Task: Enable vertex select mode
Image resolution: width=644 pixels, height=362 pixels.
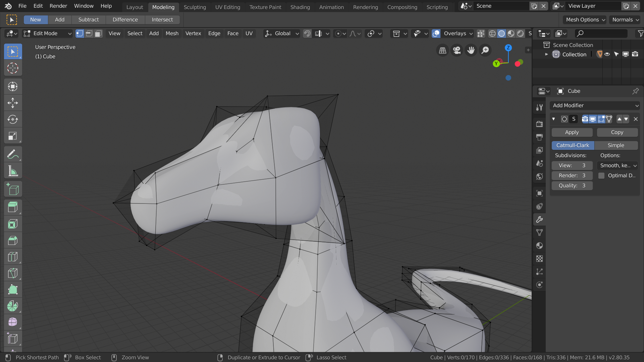Action: pyautogui.click(x=79, y=34)
